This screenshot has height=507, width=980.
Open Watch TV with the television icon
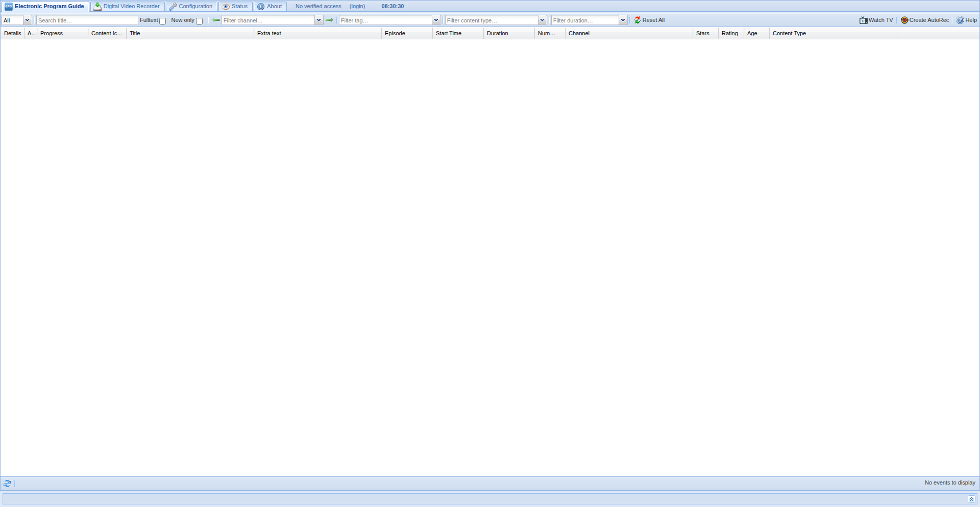pos(863,20)
